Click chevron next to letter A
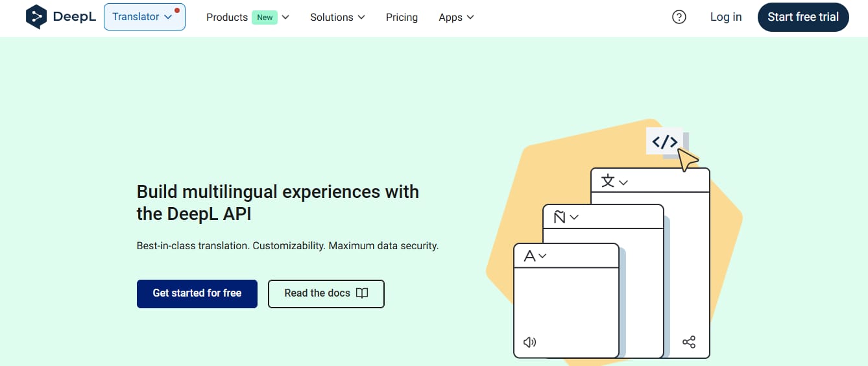868x366 pixels. pyautogui.click(x=543, y=256)
